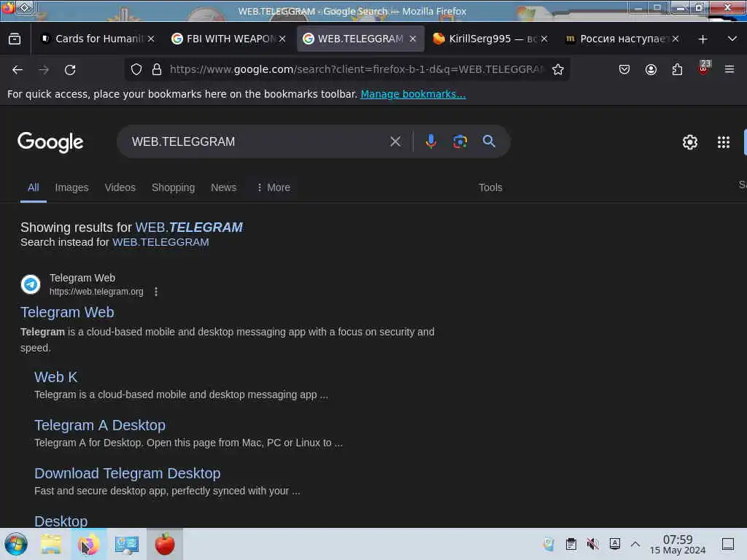Open Google quick settings gear
Viewport: 747px width, 560px height.
click(x=690, y=142)
